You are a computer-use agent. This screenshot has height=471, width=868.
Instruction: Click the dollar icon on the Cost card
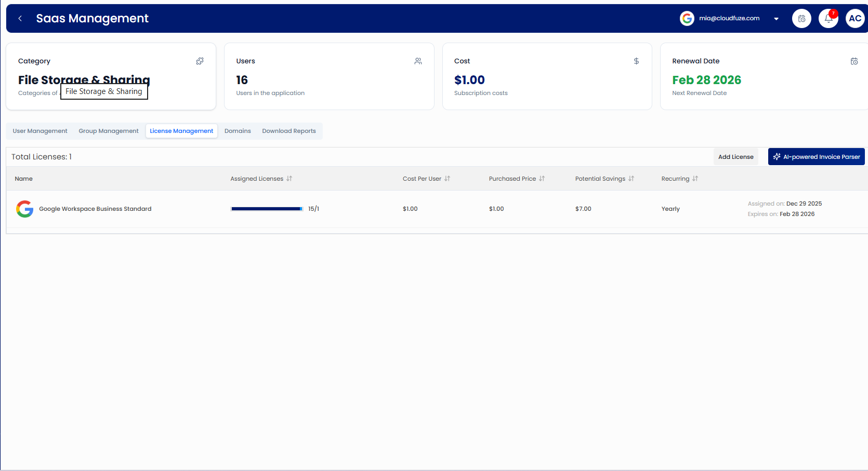pos(636,61)
